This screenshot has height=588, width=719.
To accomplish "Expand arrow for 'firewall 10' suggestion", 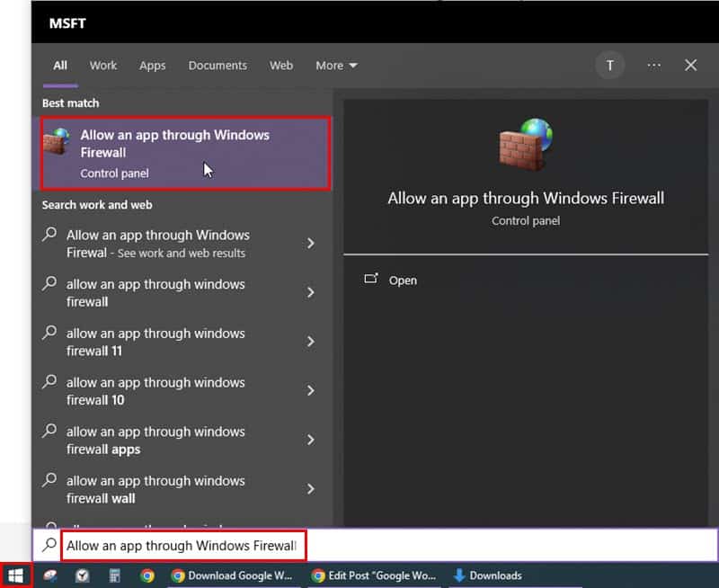I will pos(311,390).
